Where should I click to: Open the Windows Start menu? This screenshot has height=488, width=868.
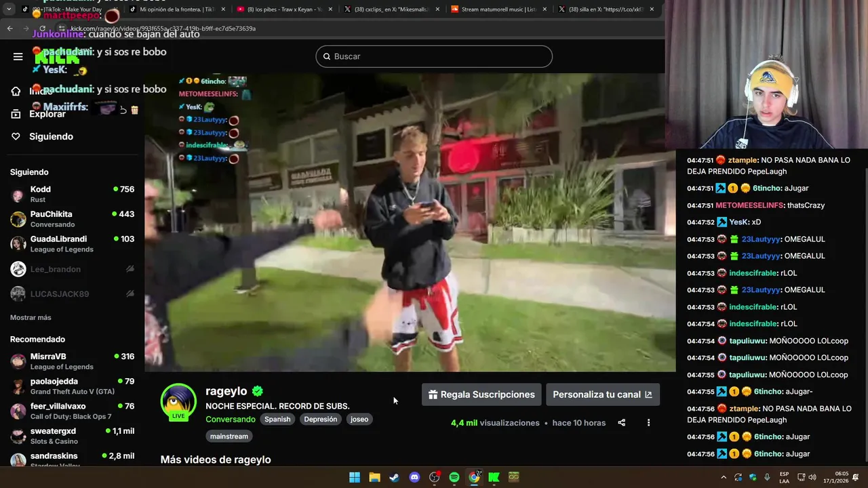point(355,477)
